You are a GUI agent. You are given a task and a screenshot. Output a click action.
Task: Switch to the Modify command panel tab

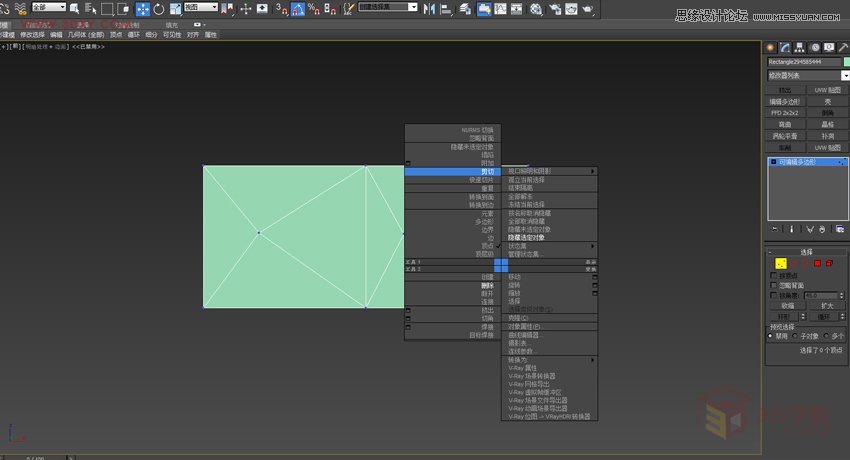pos(785,47)
